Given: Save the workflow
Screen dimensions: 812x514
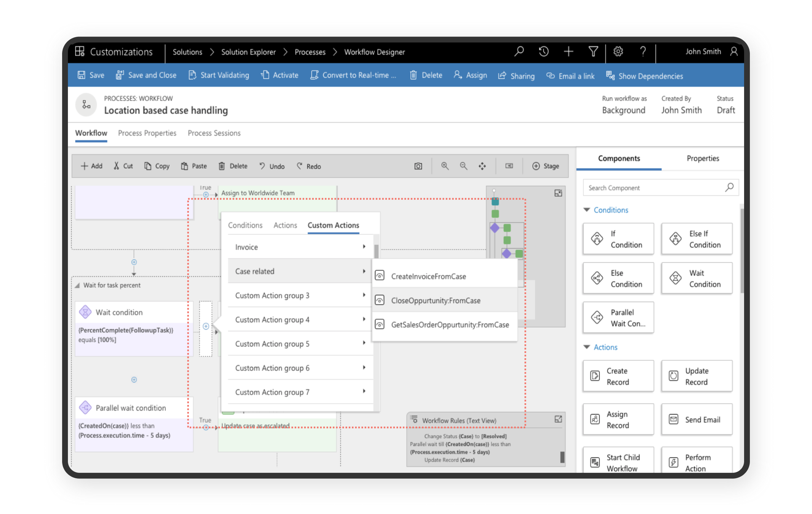Looking at the screenshot, I should point(91,75).
